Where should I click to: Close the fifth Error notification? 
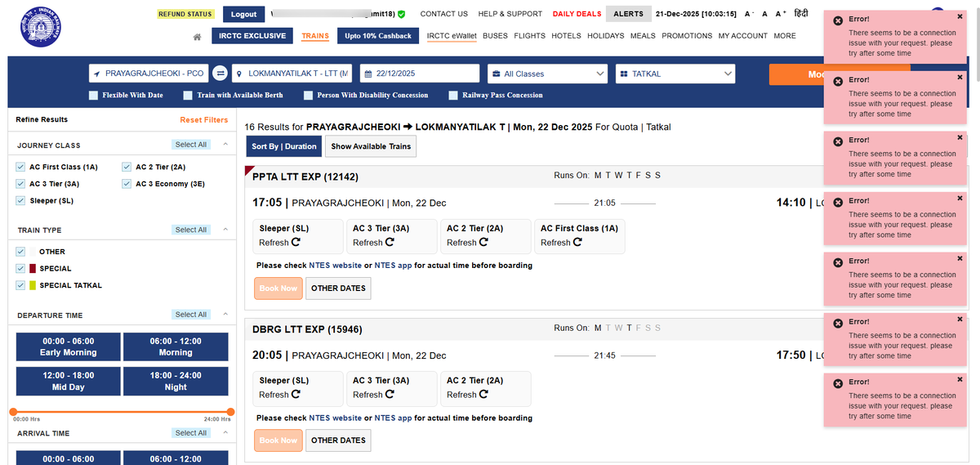960,258
